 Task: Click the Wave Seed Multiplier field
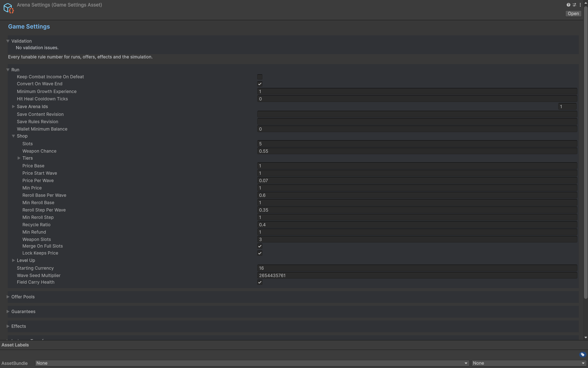click(x=417, y=276)
